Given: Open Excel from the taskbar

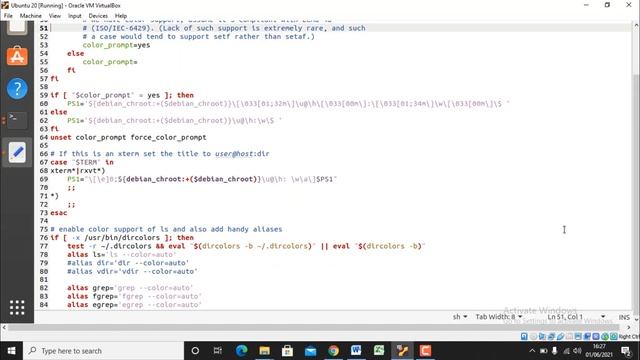Looking at the screenshot, I should pos(379,351).
